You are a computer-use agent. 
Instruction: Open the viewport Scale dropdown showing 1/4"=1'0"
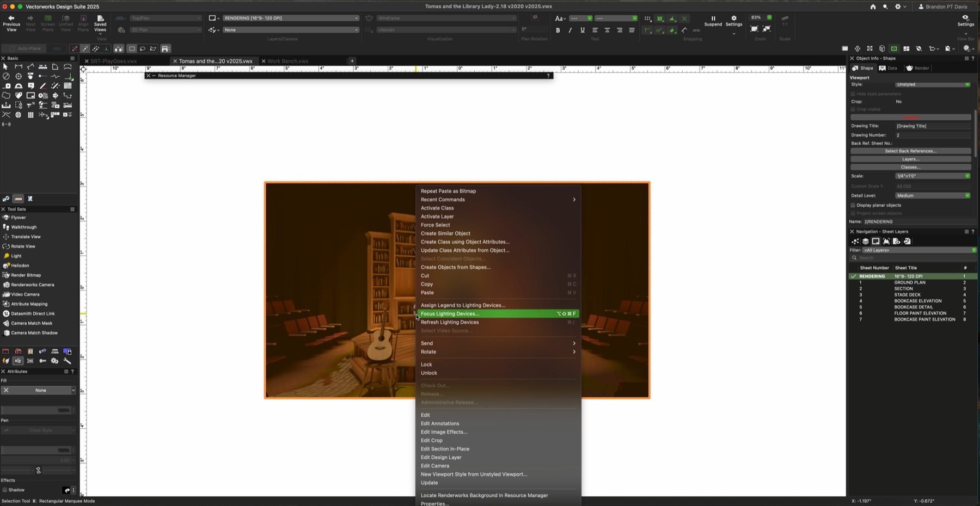pos(933,176)
